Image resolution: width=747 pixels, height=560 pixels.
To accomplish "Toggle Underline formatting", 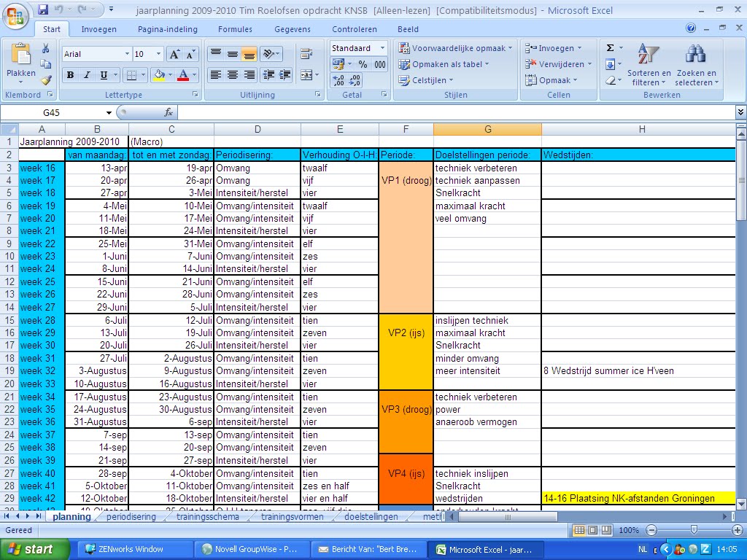I will (104, 75).
